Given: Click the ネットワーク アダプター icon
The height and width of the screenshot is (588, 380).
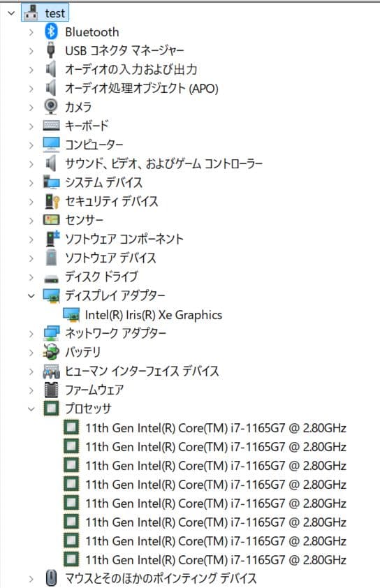Looking at the screenshot, I should 51,333.
